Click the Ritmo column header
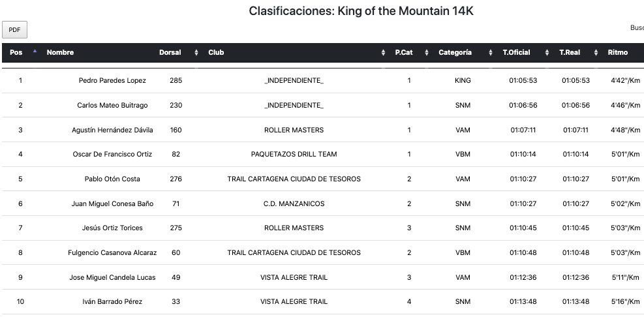This screenshot has width=644, height=317. pyautogui.click(x=618, y=53)
